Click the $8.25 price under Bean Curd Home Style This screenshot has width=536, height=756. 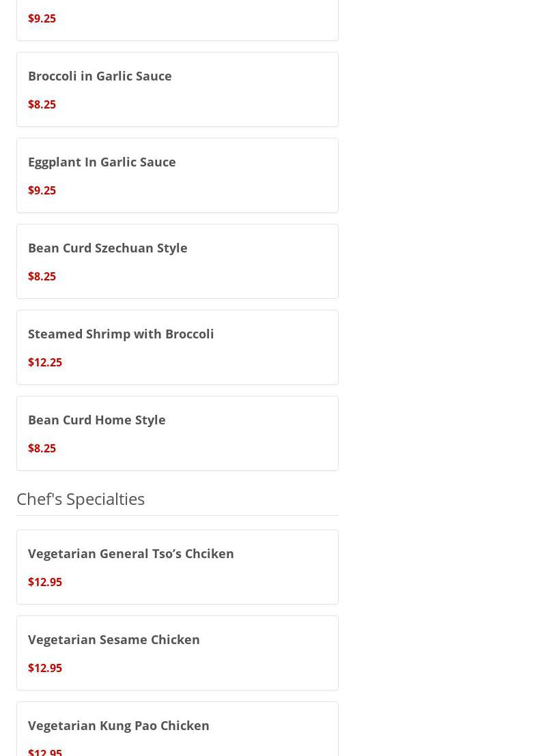click(x=42, y=448)
